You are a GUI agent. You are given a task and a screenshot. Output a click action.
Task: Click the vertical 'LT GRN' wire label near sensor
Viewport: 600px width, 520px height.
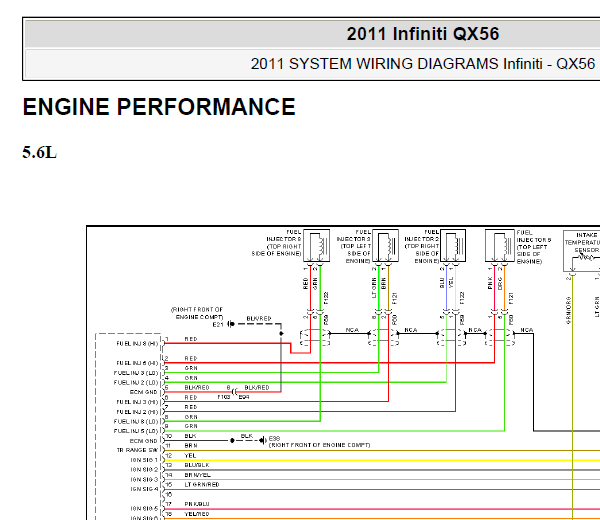[x=597, y=306]
